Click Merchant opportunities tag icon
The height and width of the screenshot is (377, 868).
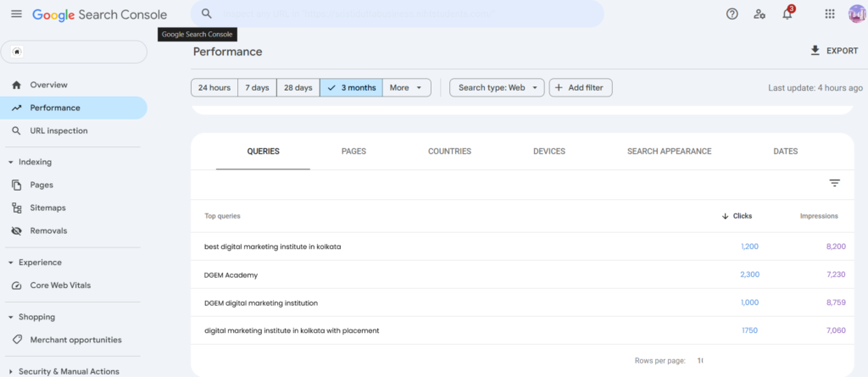point(17,340)
